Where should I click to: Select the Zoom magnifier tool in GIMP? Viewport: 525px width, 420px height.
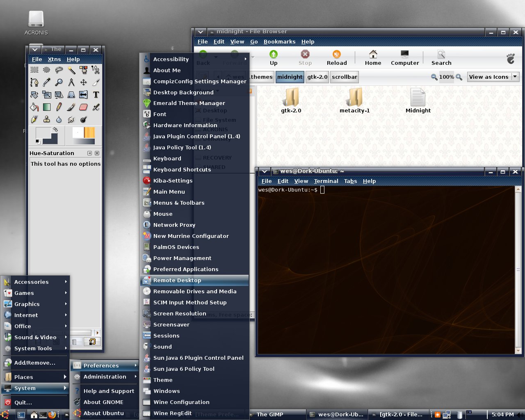pyautogui.click(x=59, y=82)
